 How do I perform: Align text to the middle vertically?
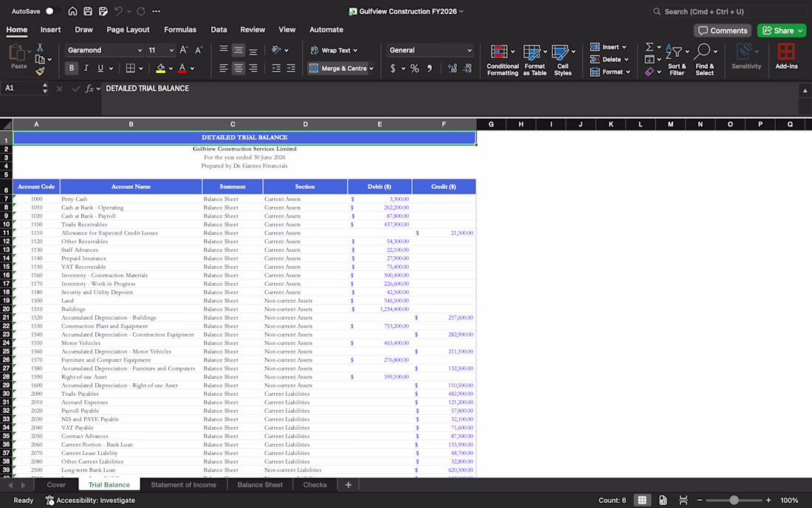click(238, 49)
